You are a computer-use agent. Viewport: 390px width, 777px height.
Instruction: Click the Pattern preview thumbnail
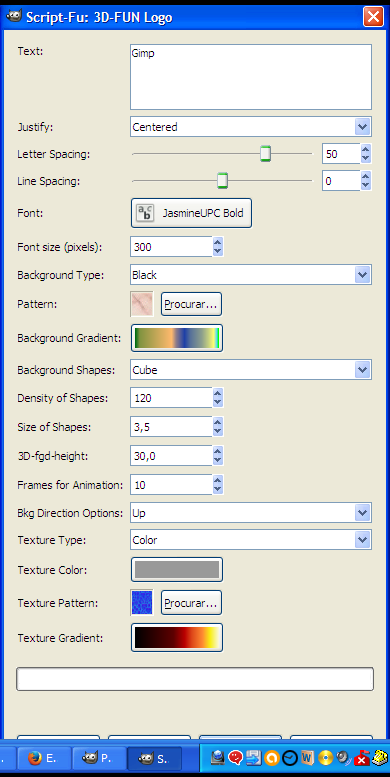[x=142, y=304]
